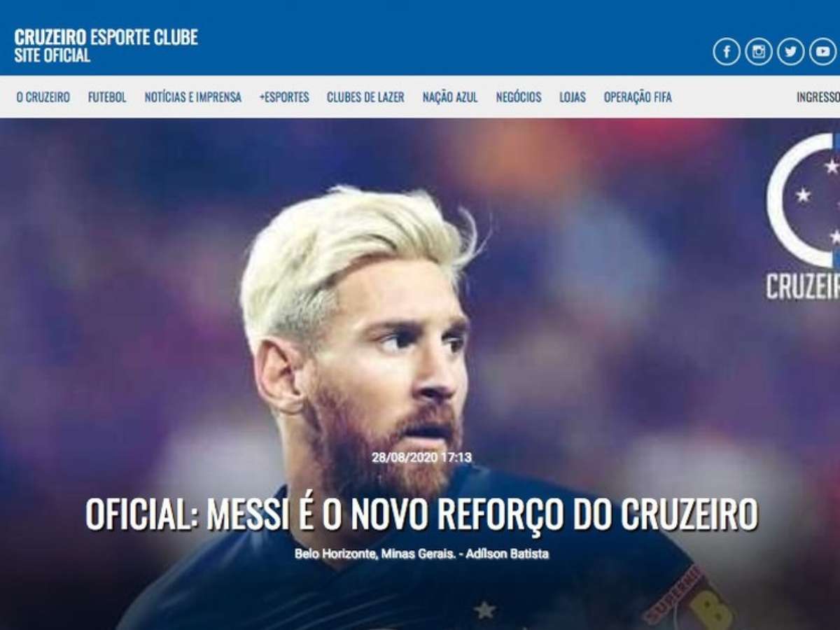Open the Negócios menu item
Screen dimensions: 840x630
[x=519, y=97]
